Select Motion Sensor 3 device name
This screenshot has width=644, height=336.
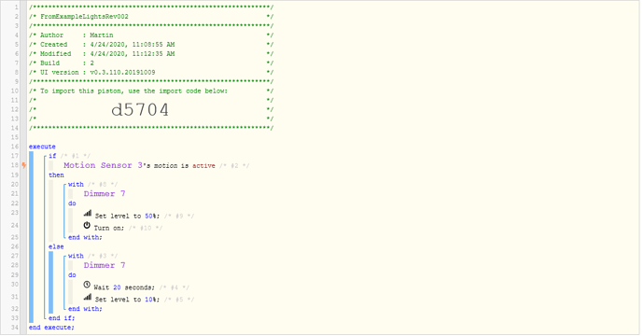coord(103,165)
